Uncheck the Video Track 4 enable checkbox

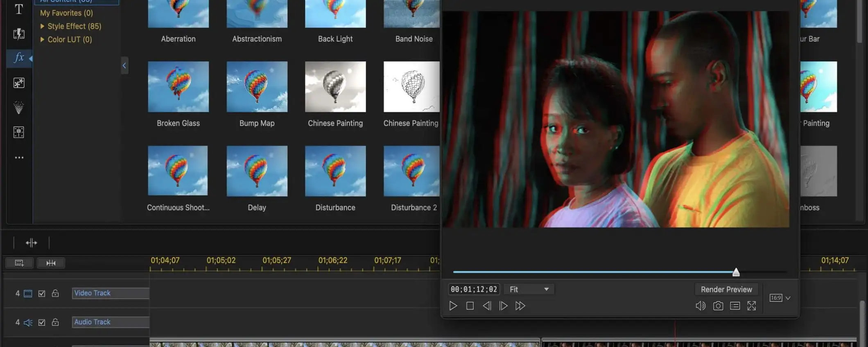pyautogui.click(x=42, y=293)
